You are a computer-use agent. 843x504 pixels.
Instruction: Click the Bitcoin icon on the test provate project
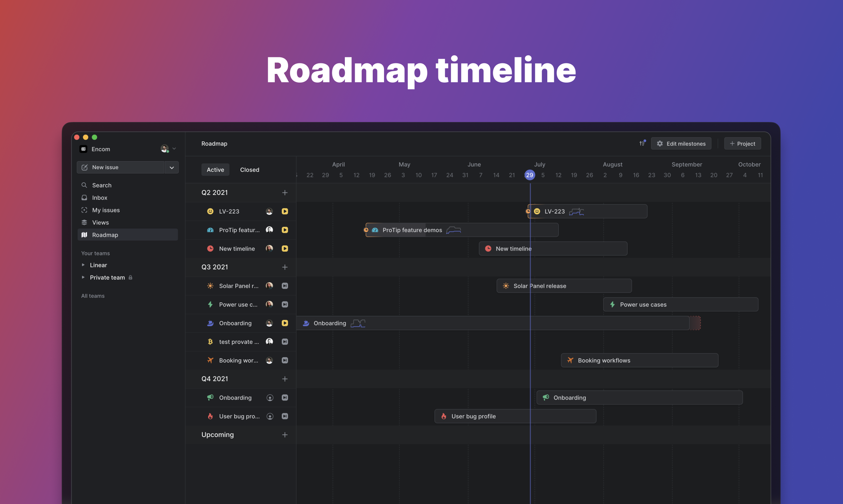[210, 342]
